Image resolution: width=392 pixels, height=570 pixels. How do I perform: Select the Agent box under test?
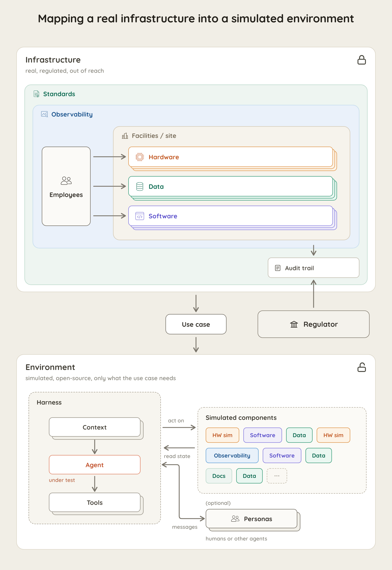[x=95, y=465]
